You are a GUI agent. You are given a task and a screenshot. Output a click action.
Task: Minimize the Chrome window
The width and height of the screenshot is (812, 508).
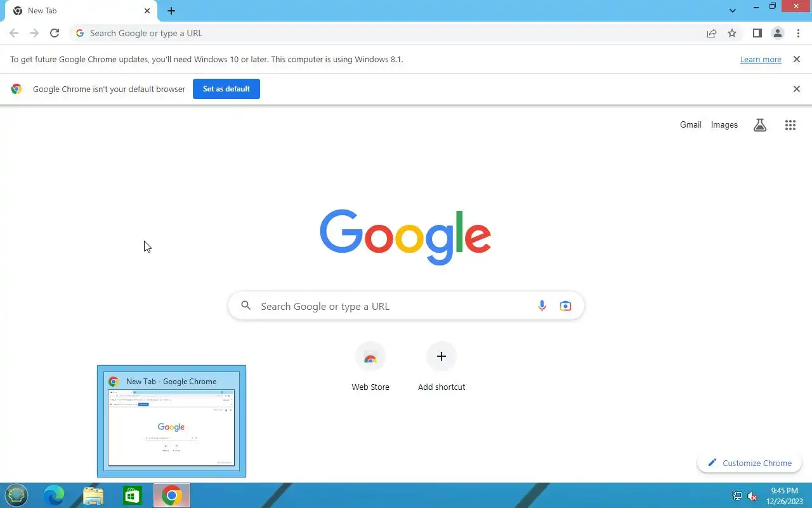point(756,7)
